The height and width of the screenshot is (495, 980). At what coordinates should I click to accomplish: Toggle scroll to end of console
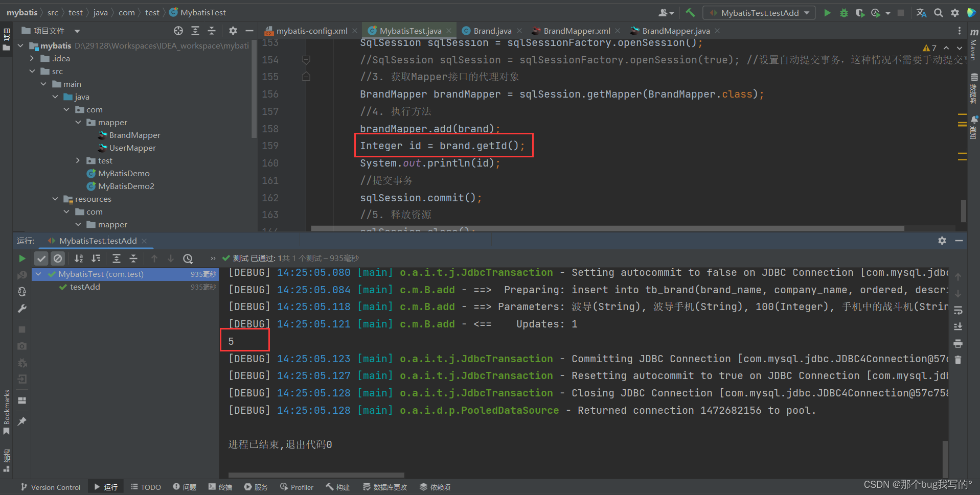(958, 326)
